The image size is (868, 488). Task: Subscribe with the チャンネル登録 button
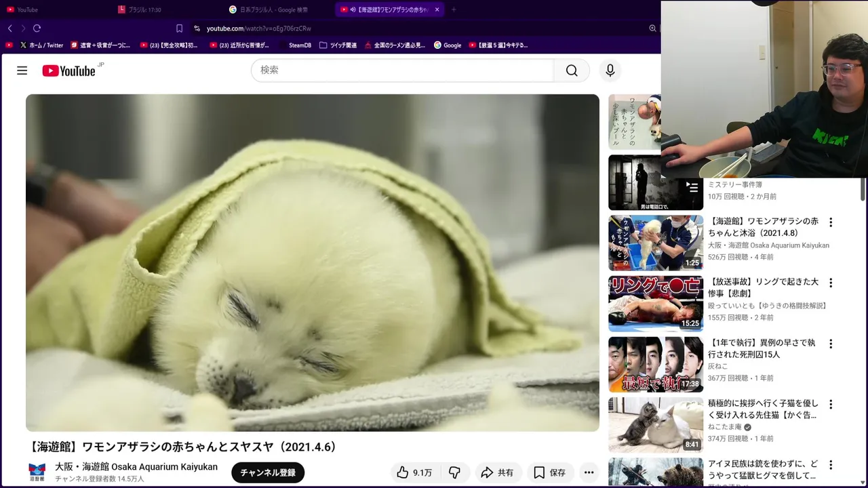(268, 472)
